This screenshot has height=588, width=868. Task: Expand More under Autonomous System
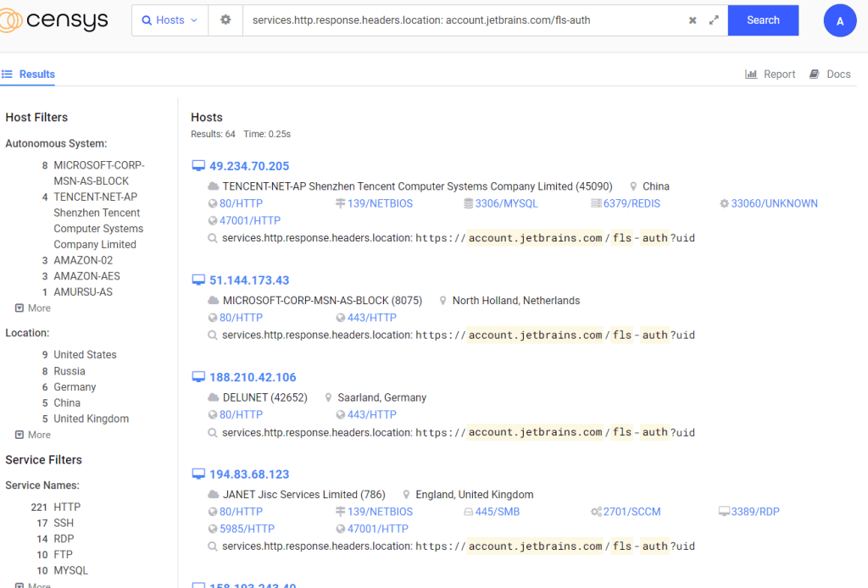(x=33, y=308)
